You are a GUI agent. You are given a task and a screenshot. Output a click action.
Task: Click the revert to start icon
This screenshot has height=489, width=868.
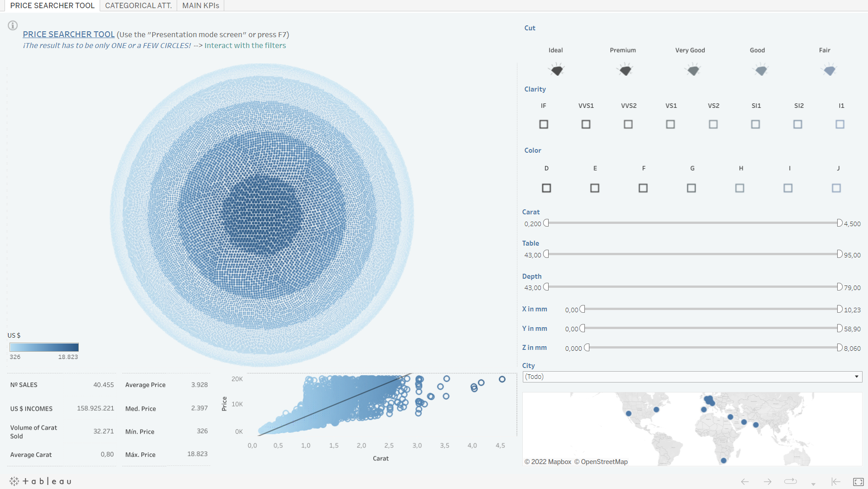pos(836,481)
